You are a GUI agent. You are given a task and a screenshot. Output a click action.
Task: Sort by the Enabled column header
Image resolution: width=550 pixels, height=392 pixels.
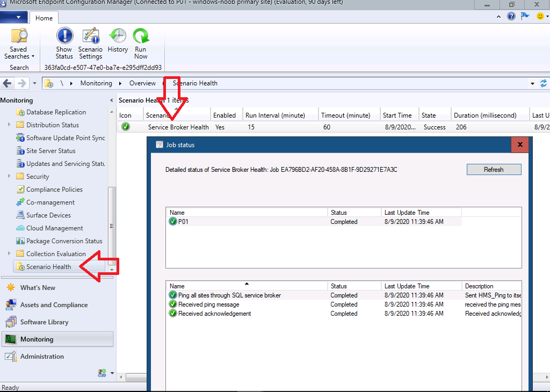point(227,115)
